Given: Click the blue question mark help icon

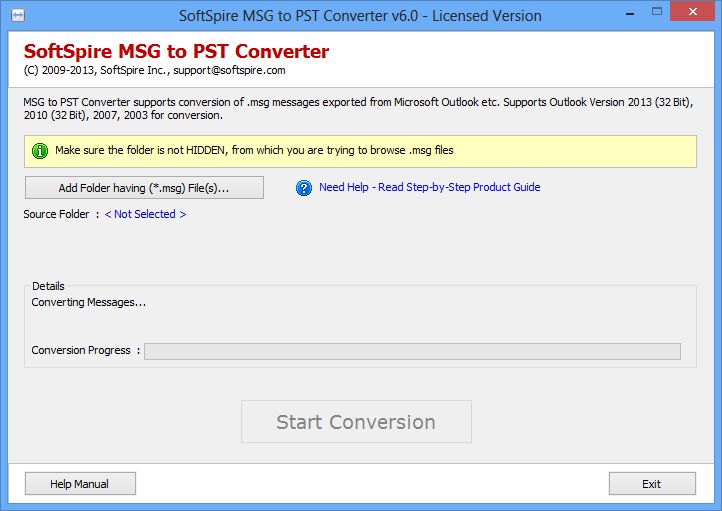Looking at the screenshot, I should 304,188.
